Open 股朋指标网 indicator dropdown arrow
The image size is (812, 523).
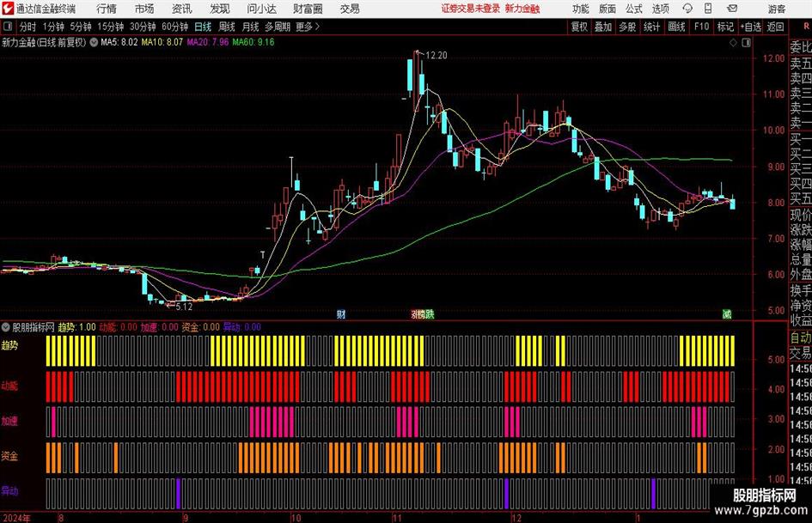(x=6, y=327)
